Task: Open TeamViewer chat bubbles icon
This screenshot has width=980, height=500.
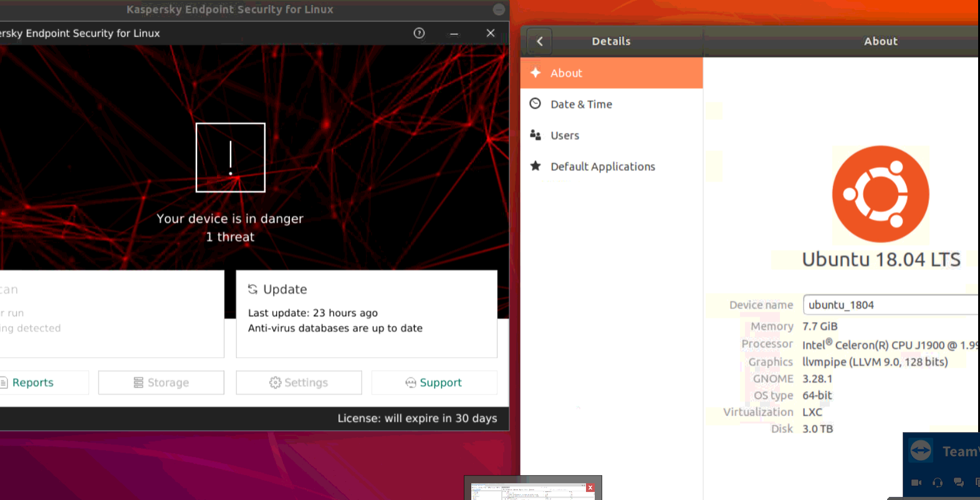Action: coord(959,483)
